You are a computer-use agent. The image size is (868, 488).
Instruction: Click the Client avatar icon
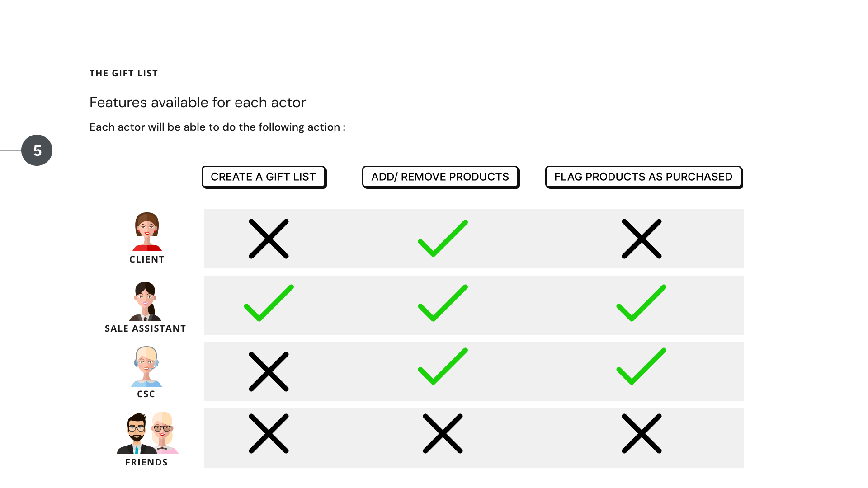pos(147,231)
